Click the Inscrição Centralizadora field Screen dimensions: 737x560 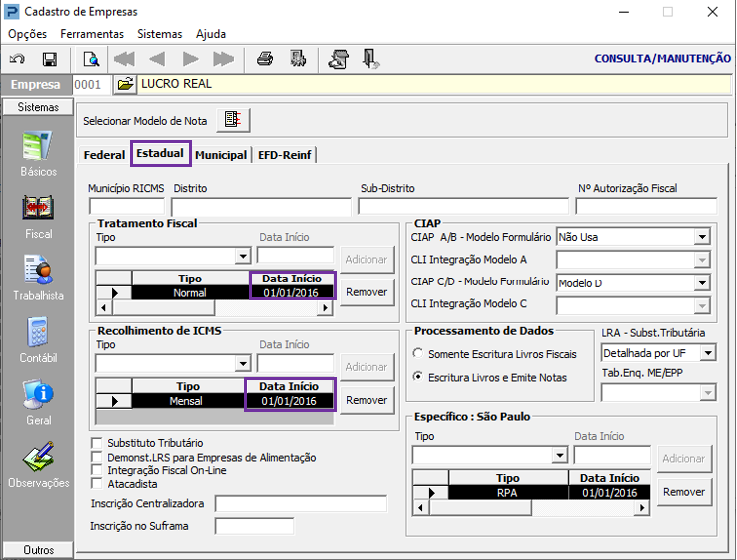[301, 504]
